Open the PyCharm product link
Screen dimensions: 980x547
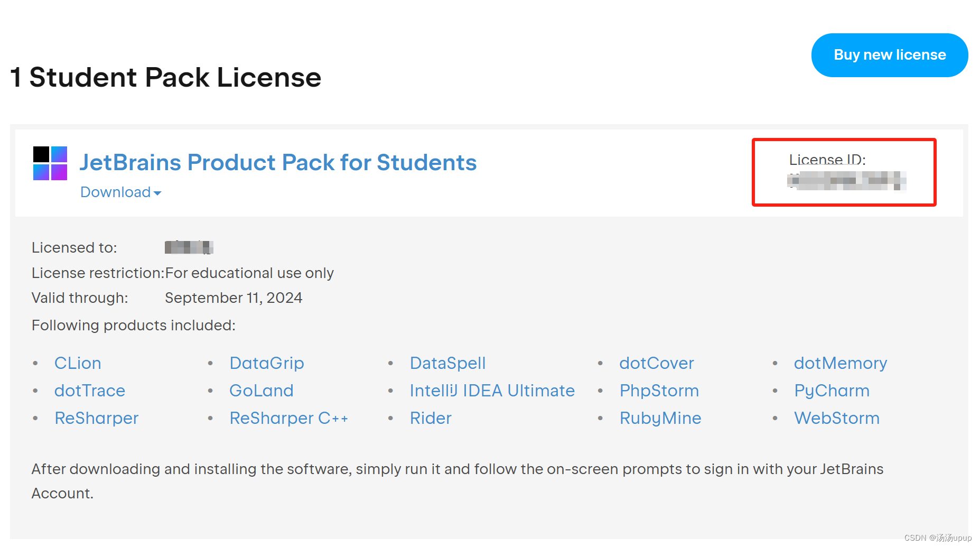coord(832,391)
